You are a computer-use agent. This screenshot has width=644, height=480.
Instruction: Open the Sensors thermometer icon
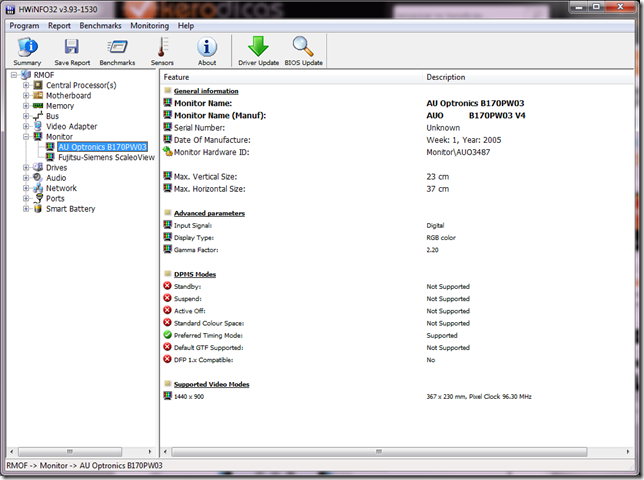pyautogui.click(x=162, y=46)
